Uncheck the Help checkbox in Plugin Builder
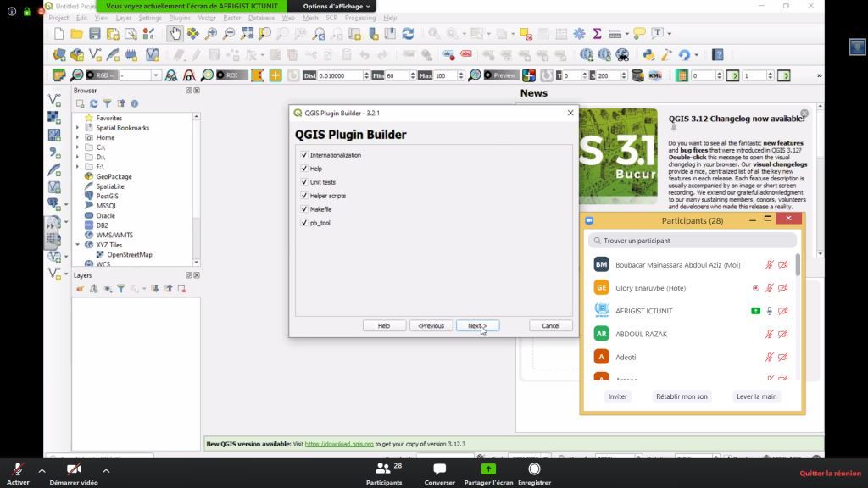 click(304, 169)
